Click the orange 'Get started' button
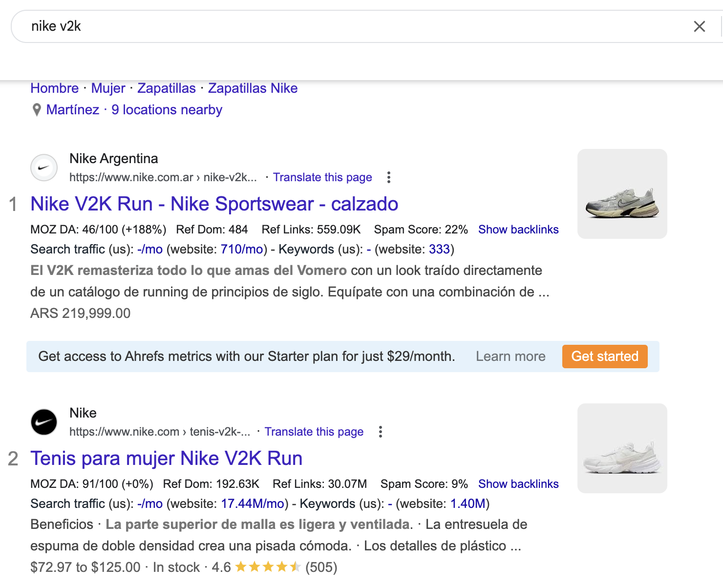The width and height of the screenshot is (723, 588). click(x=605, y=357)
